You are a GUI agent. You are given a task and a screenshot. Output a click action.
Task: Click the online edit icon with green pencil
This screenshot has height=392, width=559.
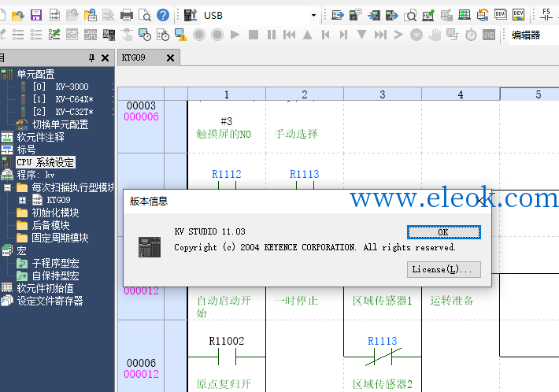428,15
